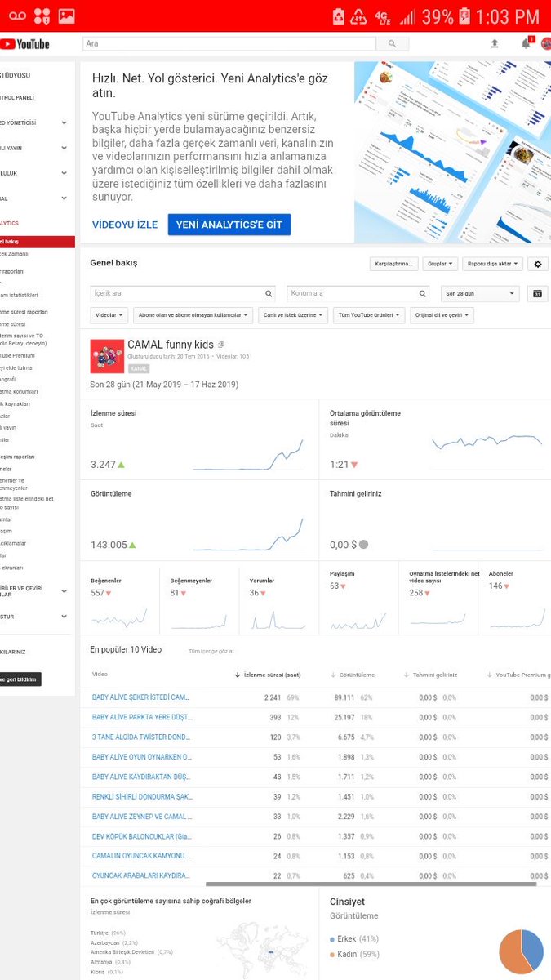Open the Tüm YouTube ürünleri dropdown
The image size is (551, 980).
point(369,314)
